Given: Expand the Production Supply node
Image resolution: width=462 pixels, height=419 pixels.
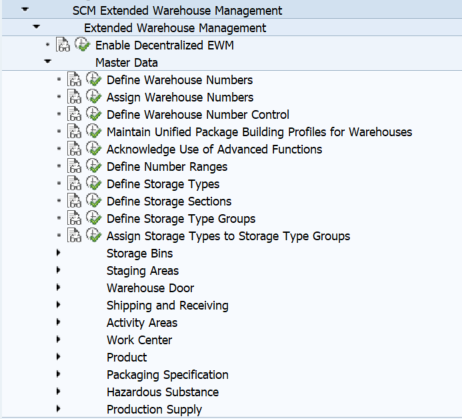Looking at the screenshot, I should [58, 409].
